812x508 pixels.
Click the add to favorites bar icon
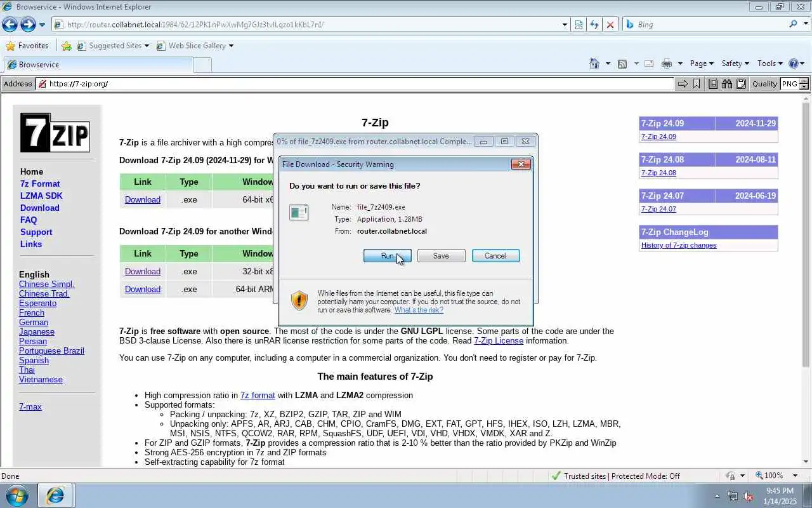tap(66, 46)
